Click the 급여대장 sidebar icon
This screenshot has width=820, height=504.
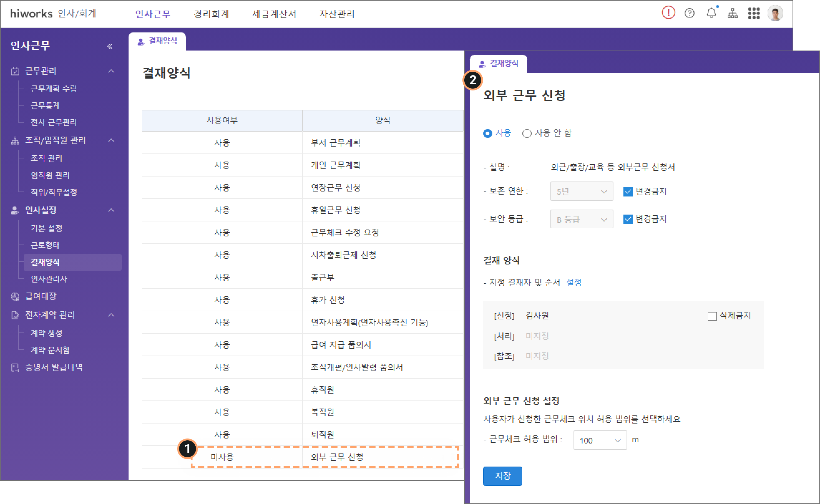tap(15, 296)
